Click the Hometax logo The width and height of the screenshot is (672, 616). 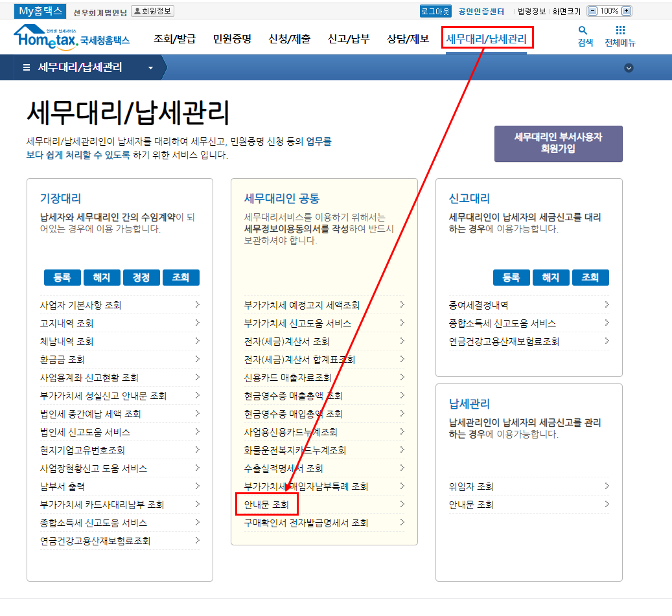click(x=71, y=37)
